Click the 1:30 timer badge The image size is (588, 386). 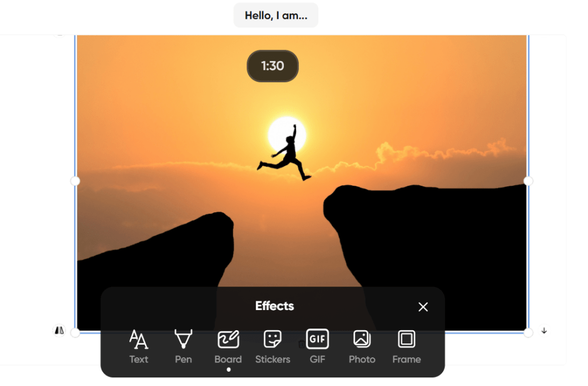[x=272, y=66]
